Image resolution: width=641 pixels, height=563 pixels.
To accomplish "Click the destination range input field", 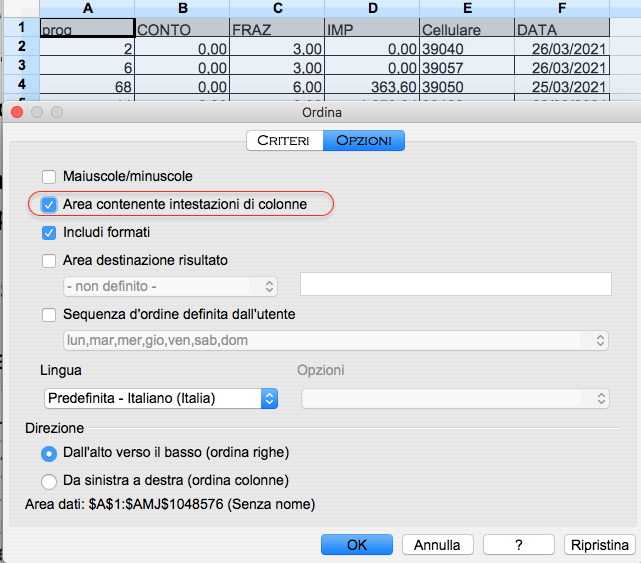I will click(x=455, y=285).
